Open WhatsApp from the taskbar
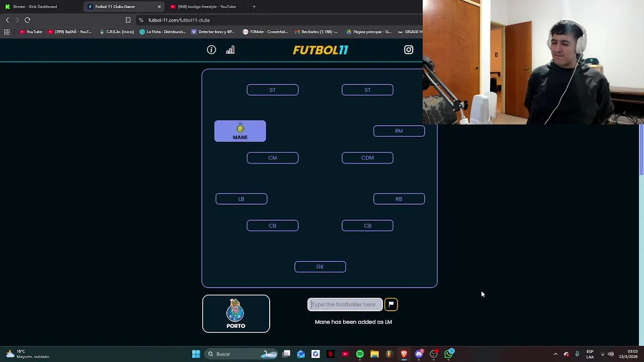Viewport: 644px width, 362px height. pyautogui.click(x=449, y=354)
